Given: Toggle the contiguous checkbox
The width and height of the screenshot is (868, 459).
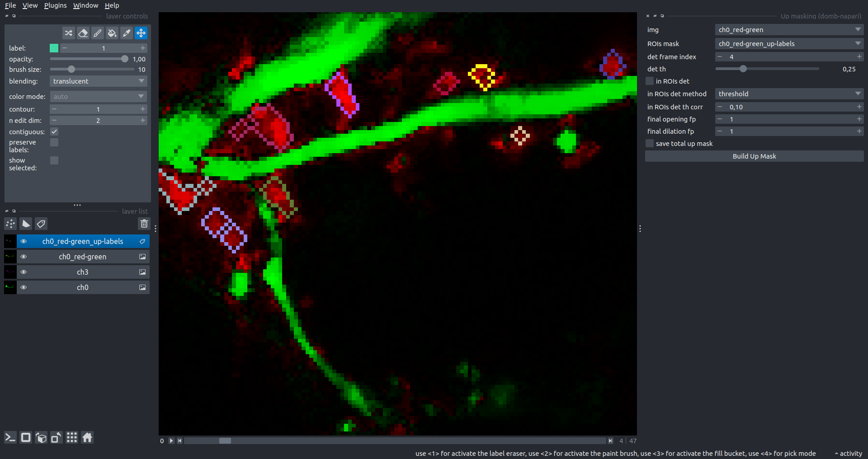Looking at the screenshot, I should [54, 131].
